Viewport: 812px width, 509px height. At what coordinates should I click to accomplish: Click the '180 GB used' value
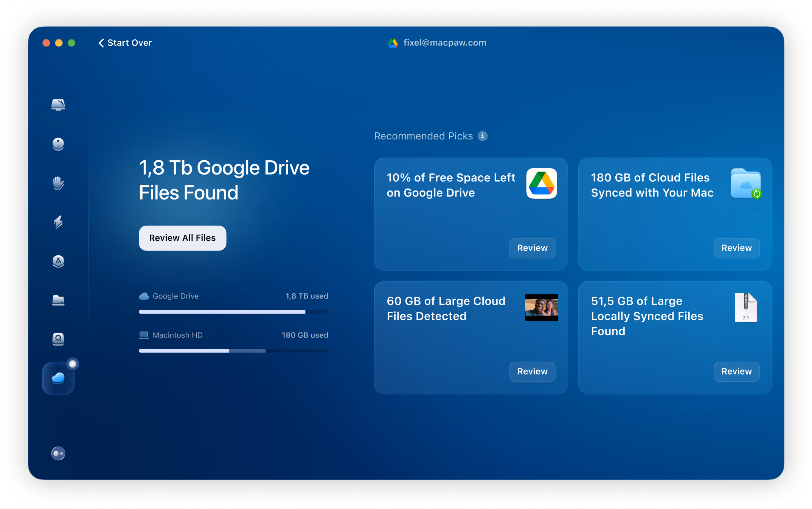(x=305, y=335)
